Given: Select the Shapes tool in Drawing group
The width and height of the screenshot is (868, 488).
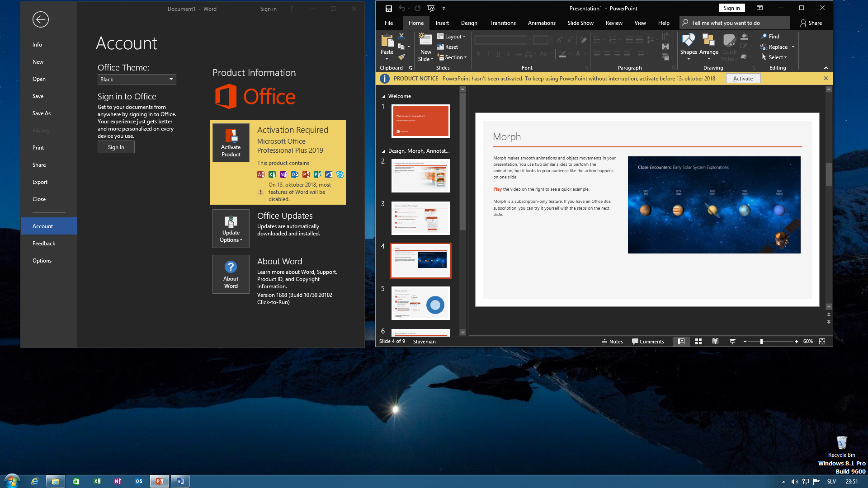Looking at the screenshot, I should pyautogui.click(x=688, y=47).
